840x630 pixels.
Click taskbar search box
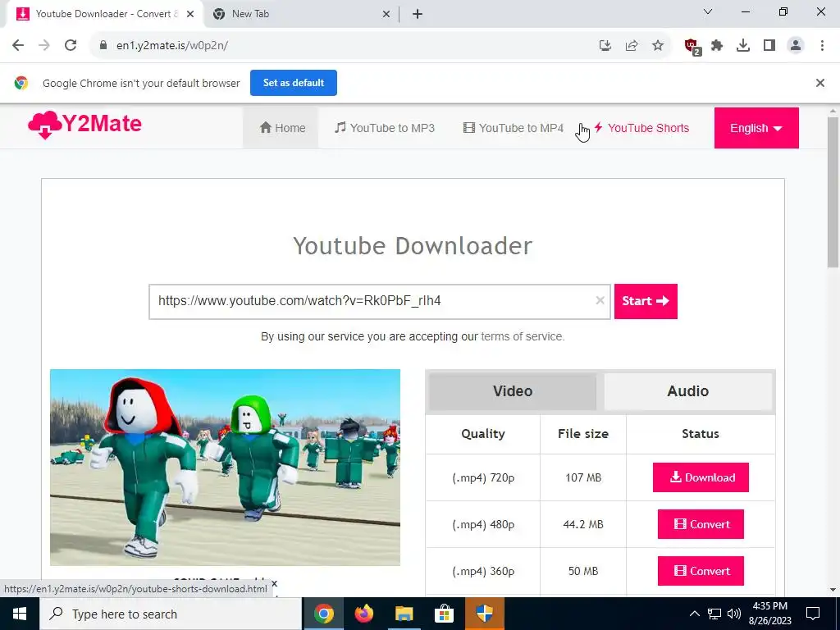[171, 614]
